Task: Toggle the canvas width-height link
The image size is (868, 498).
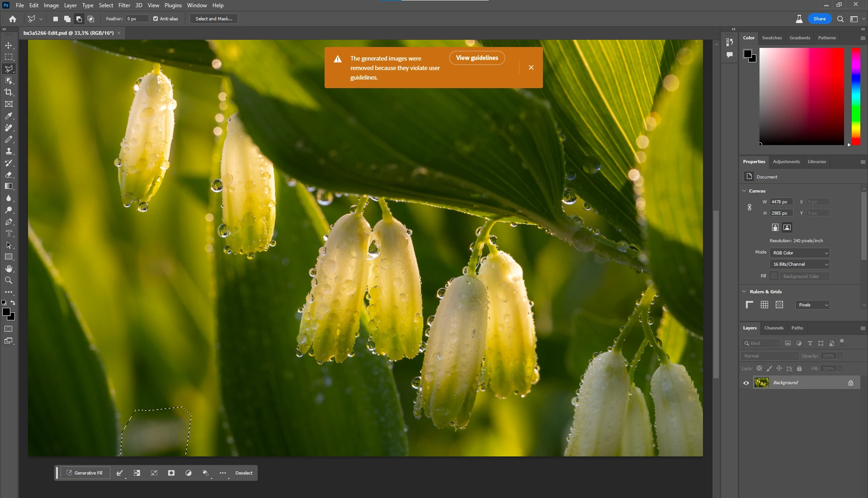Action: (750, 207)
